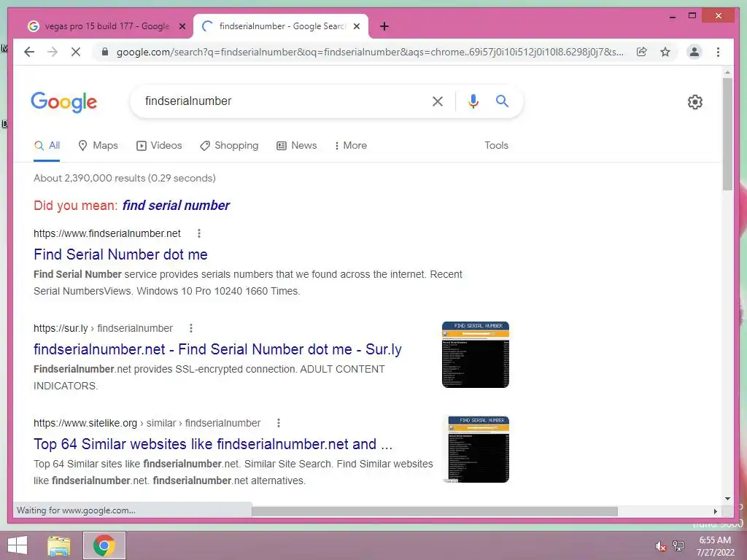Click Chrome icon in taskbar
Image resolution: width=747 pixels, height=560 pixels.
tap(104, 545)
